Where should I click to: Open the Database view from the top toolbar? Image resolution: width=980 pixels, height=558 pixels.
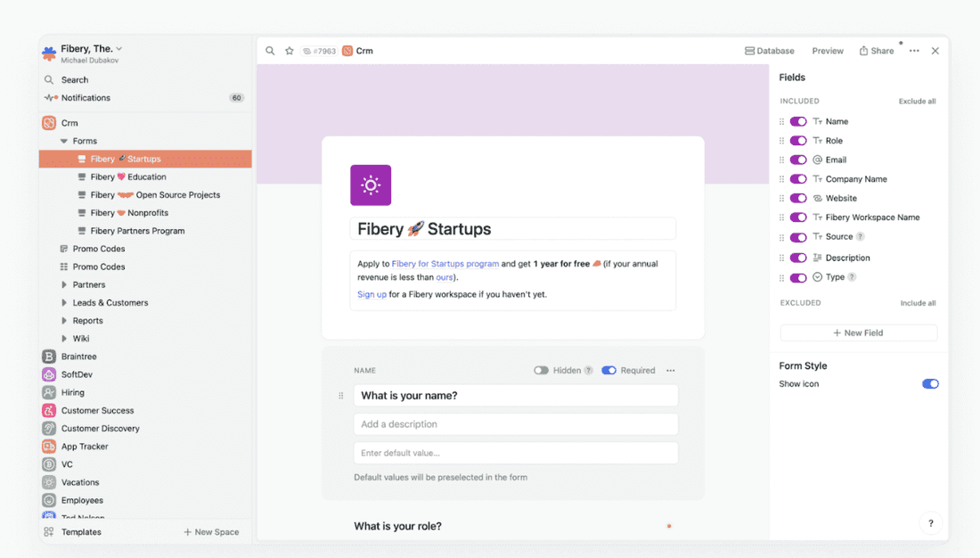(x=769, y=51)
